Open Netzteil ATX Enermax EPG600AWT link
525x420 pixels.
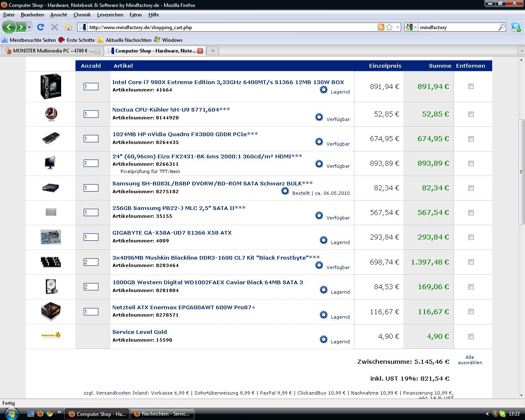click(184, 307)
